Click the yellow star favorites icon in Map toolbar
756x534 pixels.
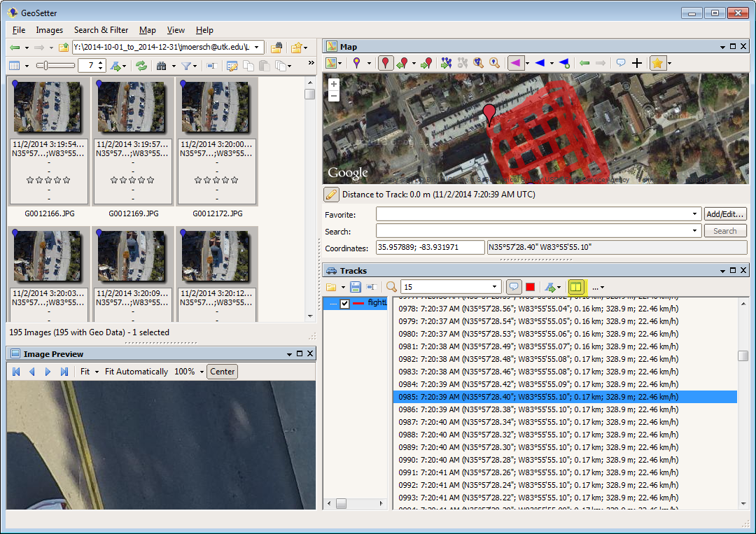657,63
